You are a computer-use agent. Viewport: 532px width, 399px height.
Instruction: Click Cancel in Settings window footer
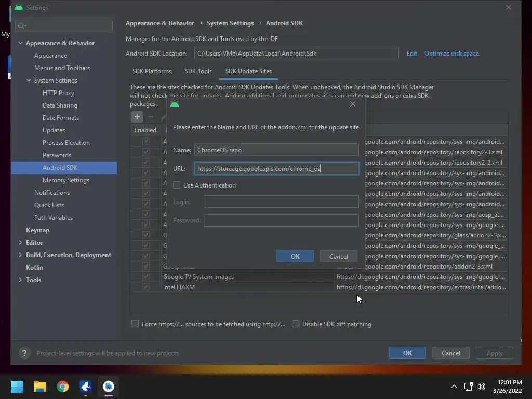[451, 353]
